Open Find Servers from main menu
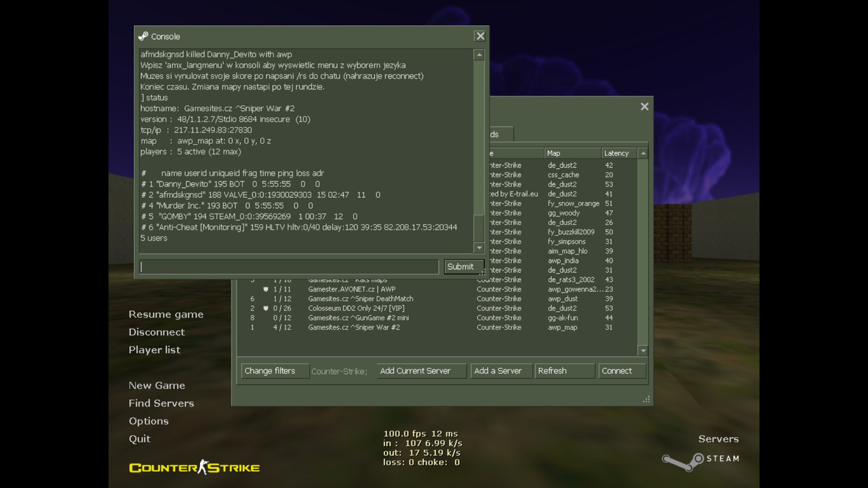The image size is (868, 488). click(x=161, y=403)
